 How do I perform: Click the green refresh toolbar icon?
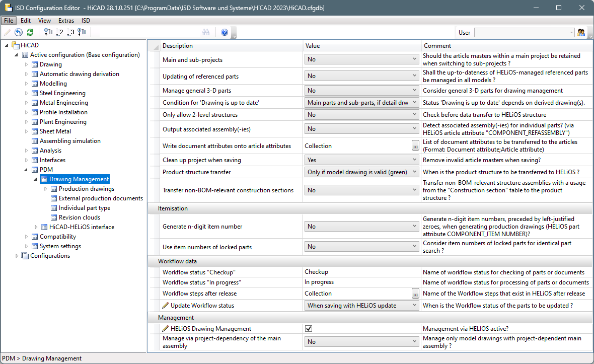point(30,32)
